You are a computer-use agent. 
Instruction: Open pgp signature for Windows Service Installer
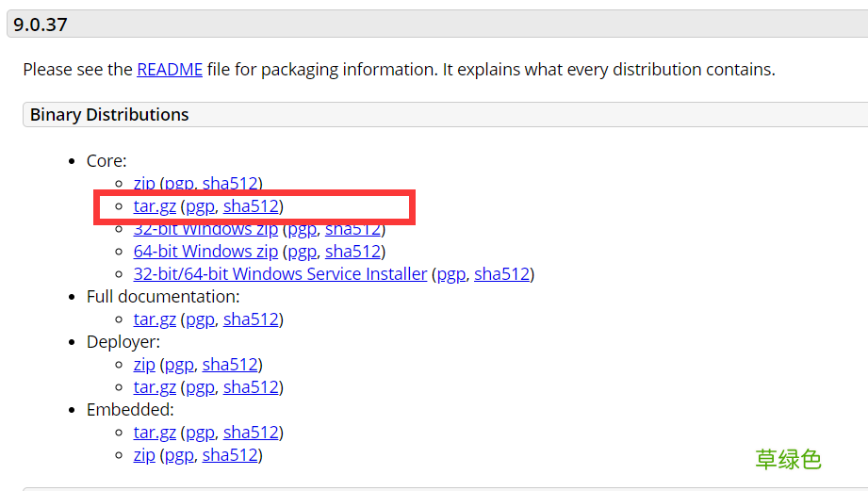[450, 274]
